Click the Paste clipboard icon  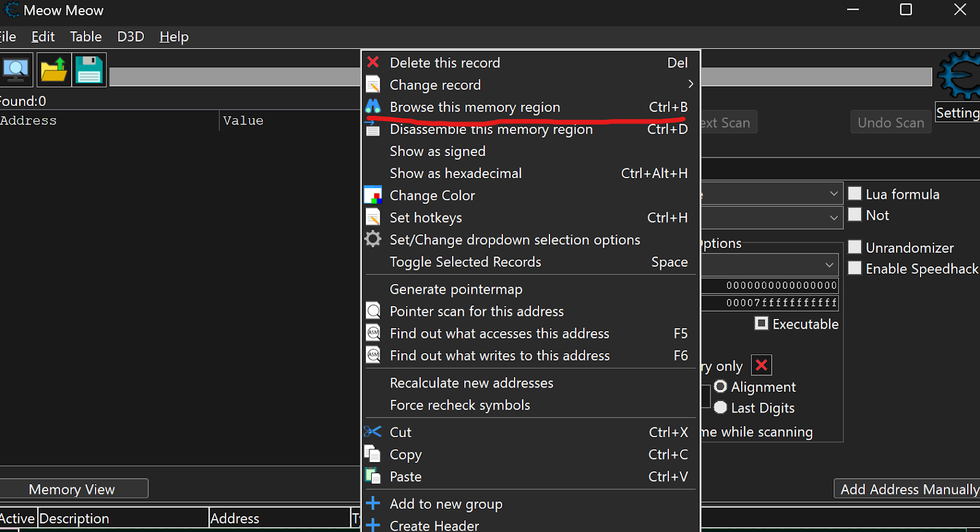(372, 476)
